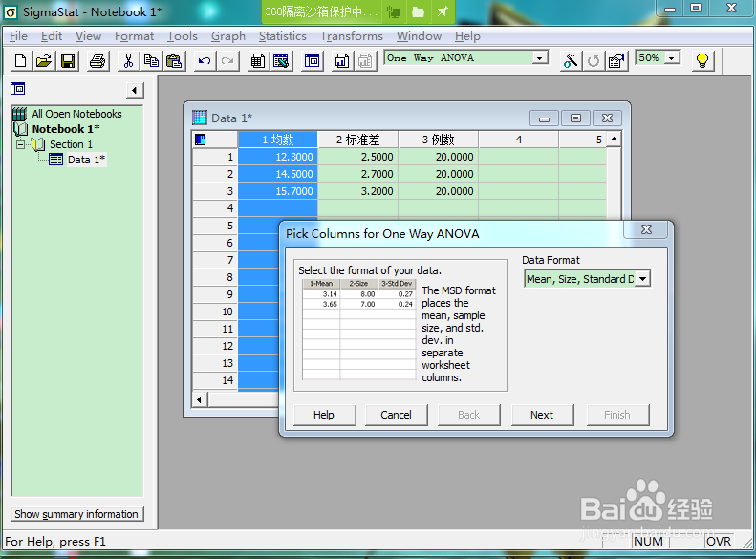Click the light bulb advisor icon

[x=702, y=61]
